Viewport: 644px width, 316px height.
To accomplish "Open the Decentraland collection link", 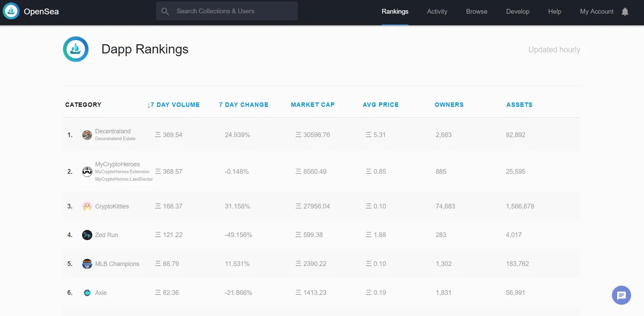I will coord(113,131).
